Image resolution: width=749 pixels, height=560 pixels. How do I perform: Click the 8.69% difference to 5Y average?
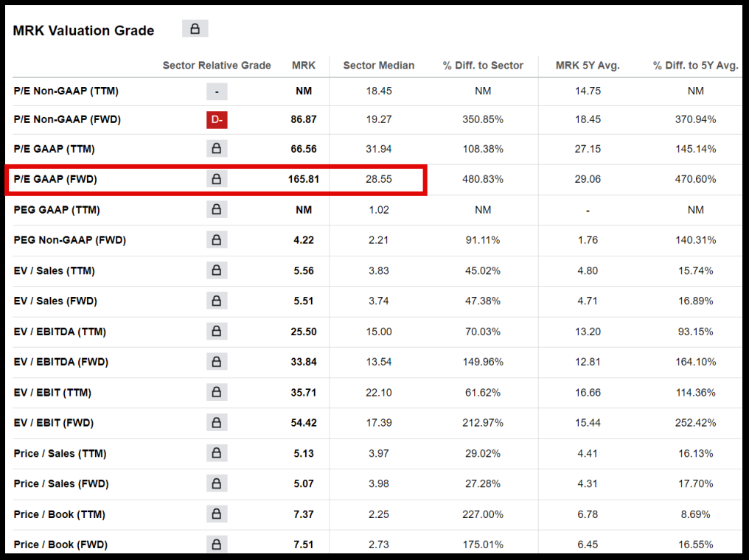click(x=695, y=514)
